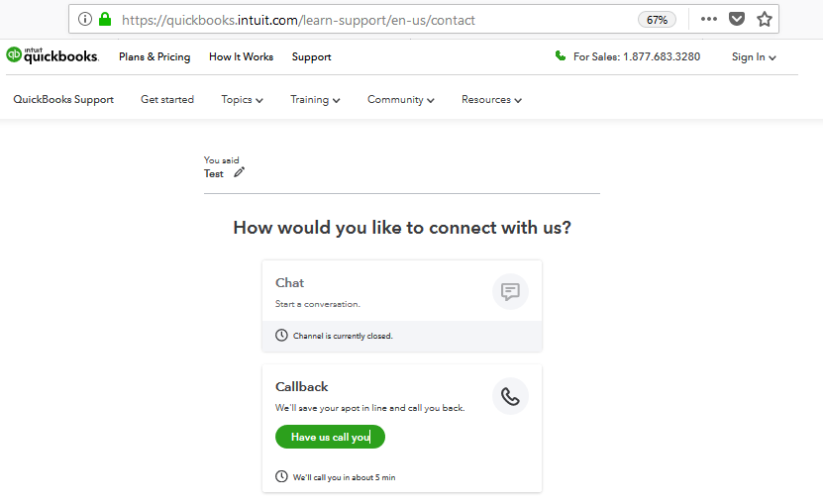Viewport: 823px width, 504px height.
Task: Click the chat bubble icon
Action: pyautogui.click(x=510, y=291)
